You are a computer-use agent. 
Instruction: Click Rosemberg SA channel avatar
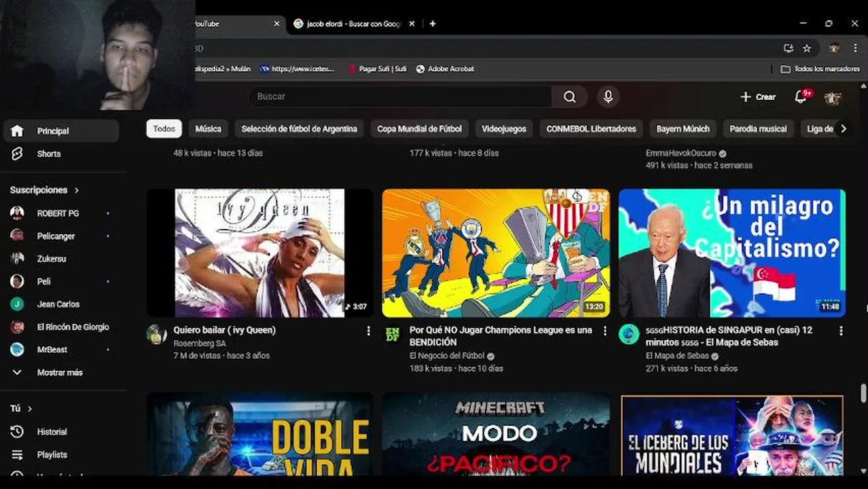[156, 334]
